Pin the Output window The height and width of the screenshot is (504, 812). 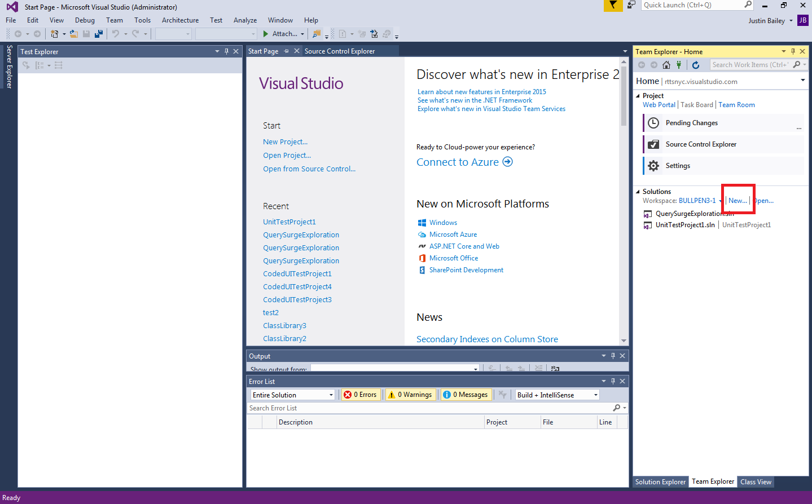point(613,356)
